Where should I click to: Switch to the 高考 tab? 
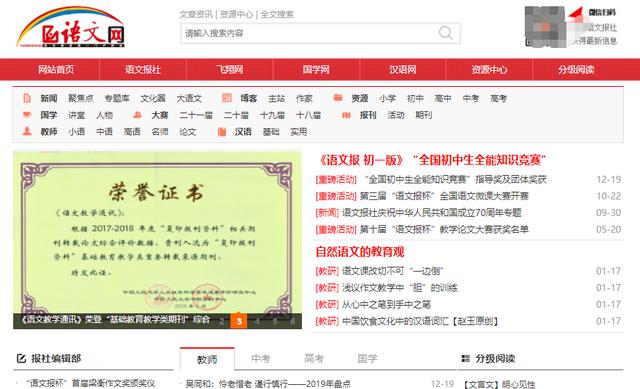coord(314,359)
